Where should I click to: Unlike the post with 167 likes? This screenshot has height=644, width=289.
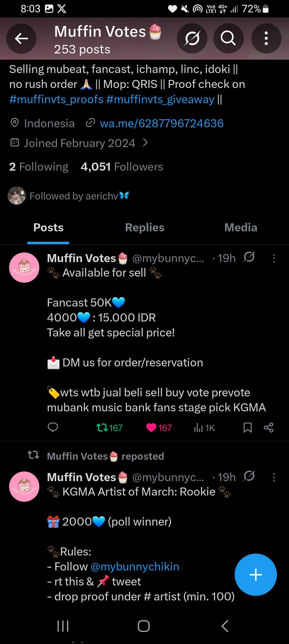coord(159,428)
